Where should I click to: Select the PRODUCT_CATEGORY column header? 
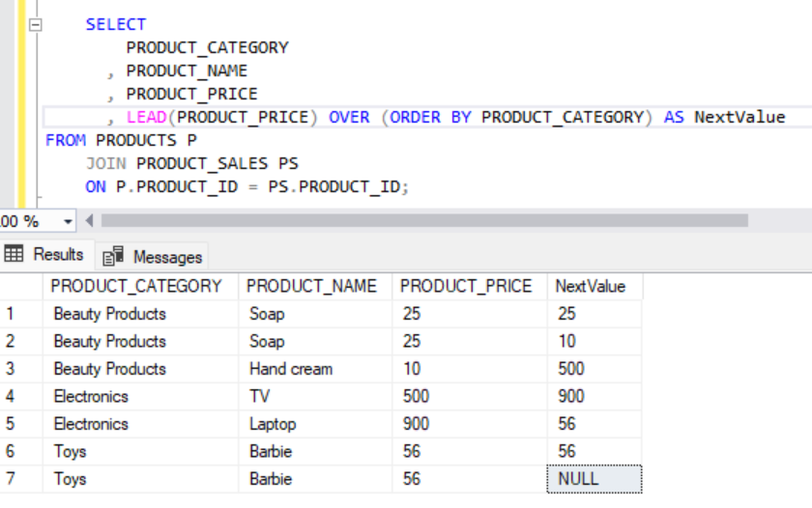coord(135,287)
